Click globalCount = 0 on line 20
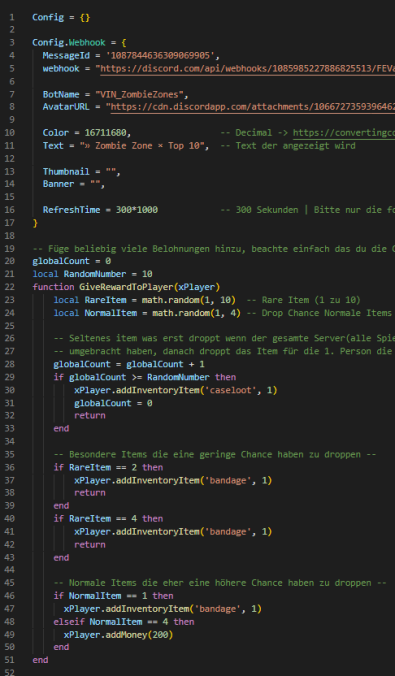 point(72,261)
